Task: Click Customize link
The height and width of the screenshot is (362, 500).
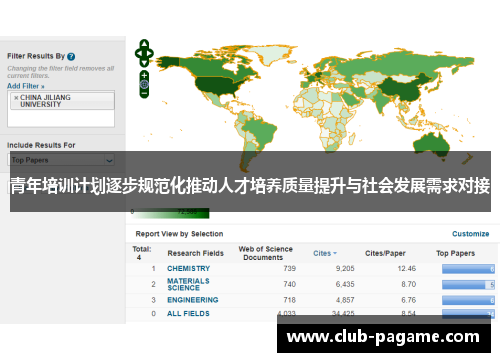Action: pyautogui.click(x=470, y=234)
